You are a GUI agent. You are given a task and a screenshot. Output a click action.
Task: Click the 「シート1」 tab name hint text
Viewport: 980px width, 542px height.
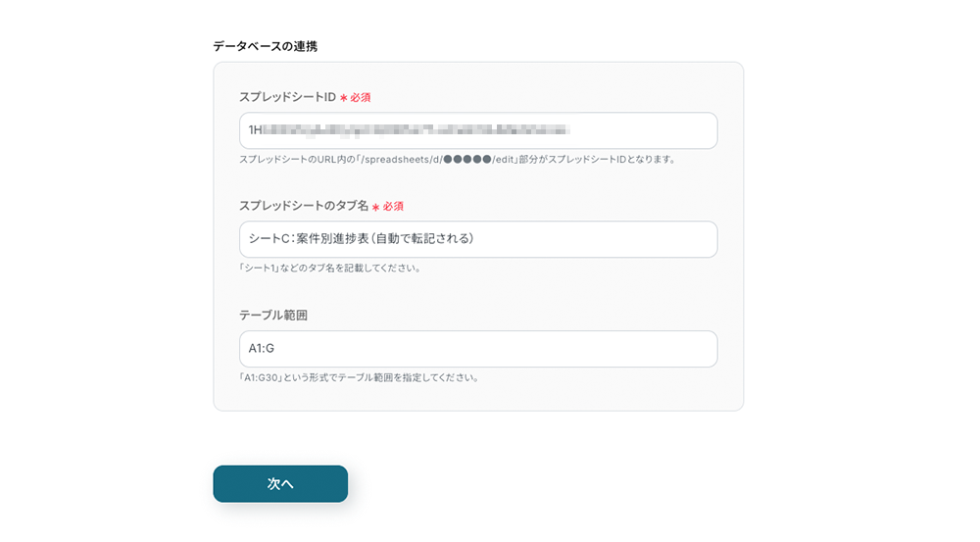(x=258, y=268)
